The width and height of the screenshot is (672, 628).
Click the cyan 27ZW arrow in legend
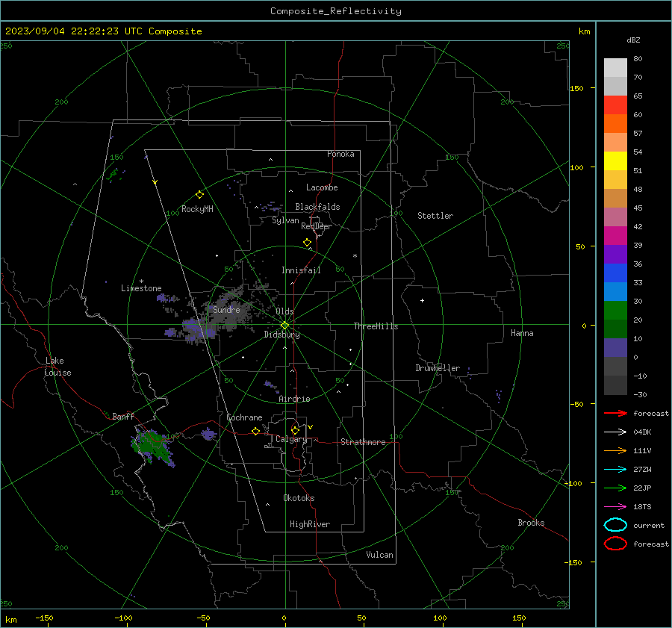615,470
